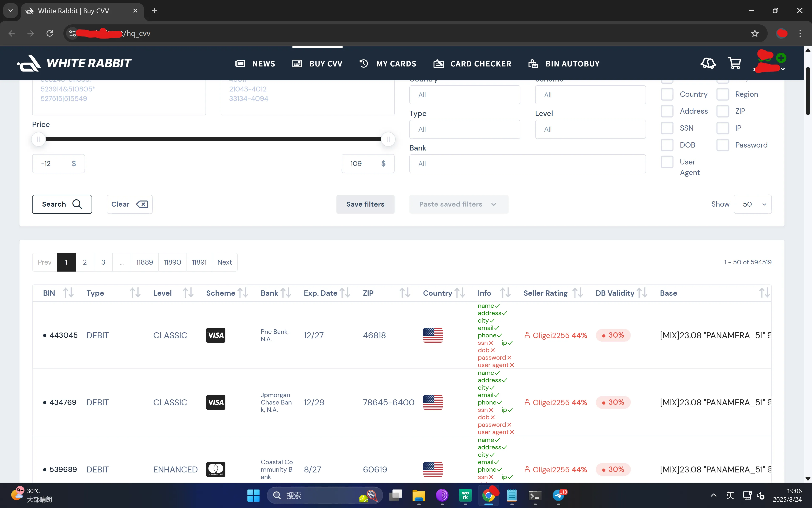Sort the table by ZIP column
Viewport: 812px width, 508px height.
[x=405, y=293]
